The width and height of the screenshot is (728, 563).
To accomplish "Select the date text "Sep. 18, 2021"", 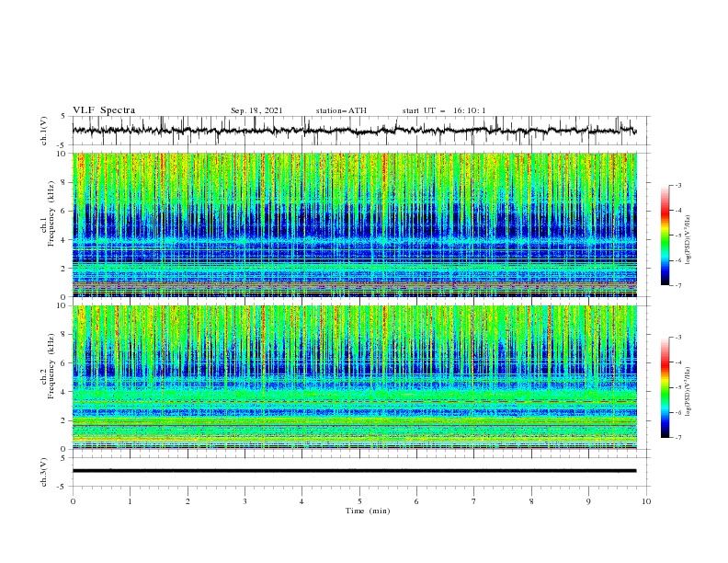I will (256, 110).
